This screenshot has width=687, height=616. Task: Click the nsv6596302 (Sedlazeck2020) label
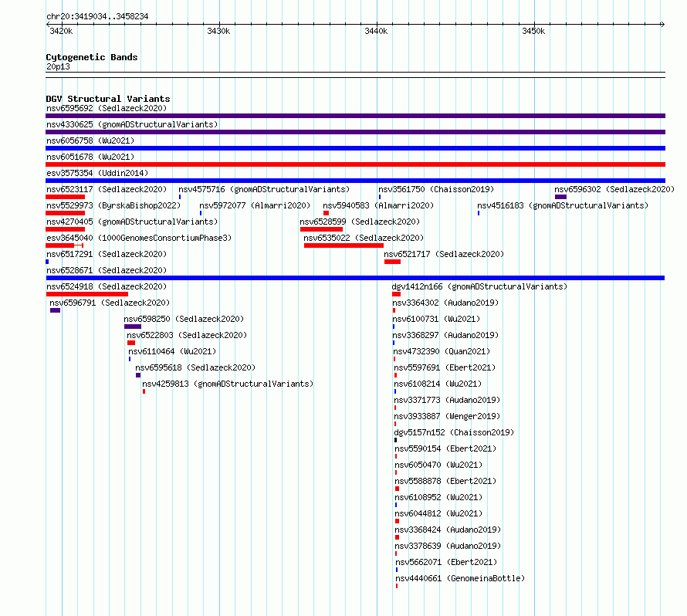point(614,189)
